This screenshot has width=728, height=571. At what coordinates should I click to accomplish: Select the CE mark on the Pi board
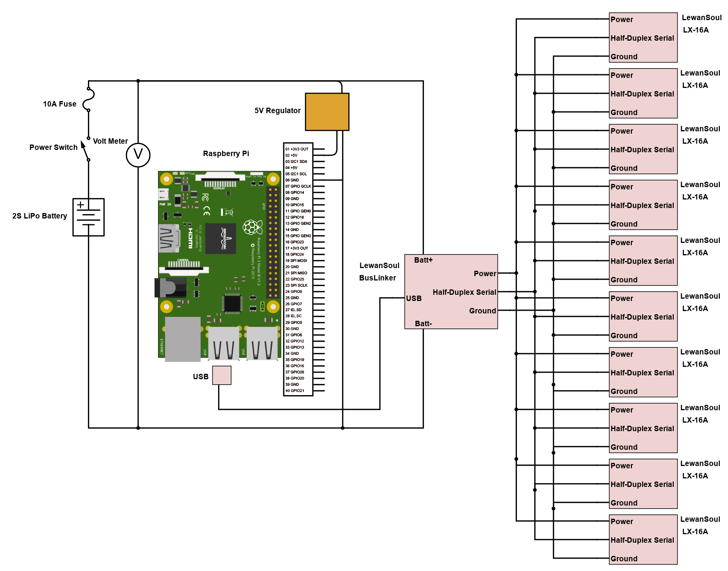pos(207,211)
